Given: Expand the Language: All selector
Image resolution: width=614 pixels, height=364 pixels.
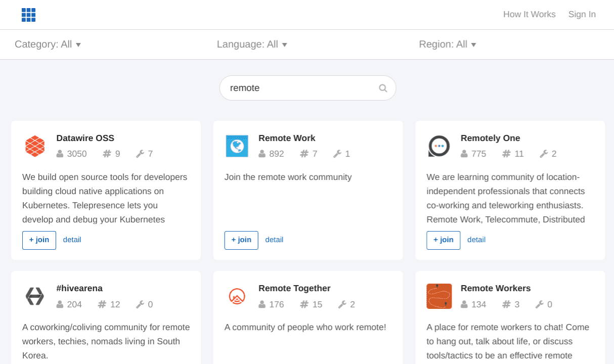Looking at the screenshot, I should [252, 44].
